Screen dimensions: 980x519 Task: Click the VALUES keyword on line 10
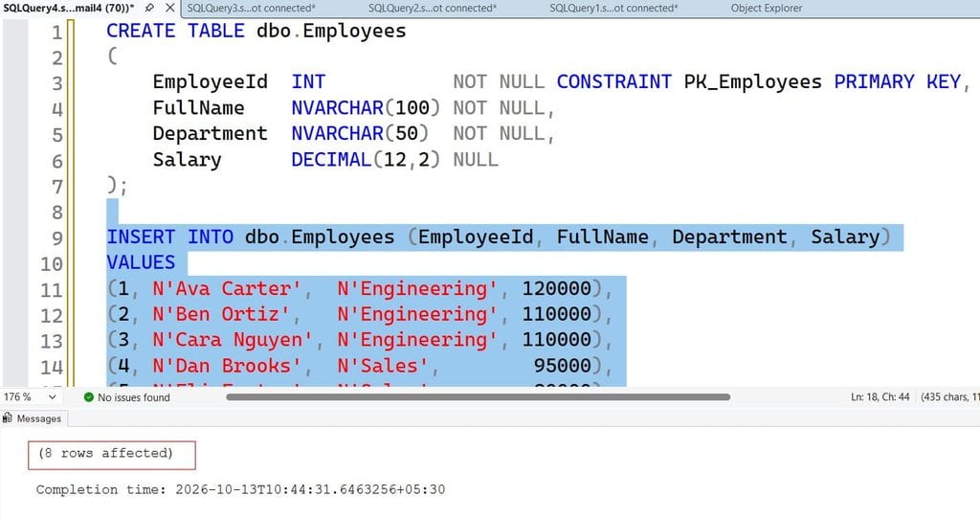[141, 262]
